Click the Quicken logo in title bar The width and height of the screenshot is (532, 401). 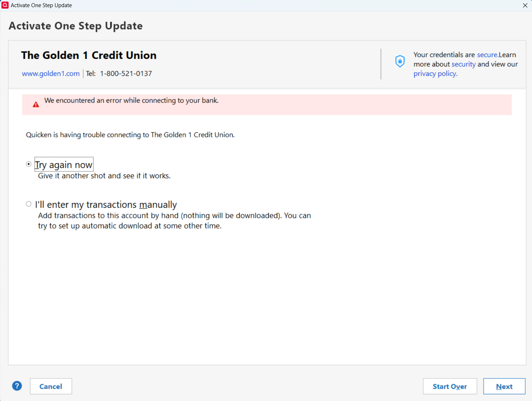click(5, 5)
